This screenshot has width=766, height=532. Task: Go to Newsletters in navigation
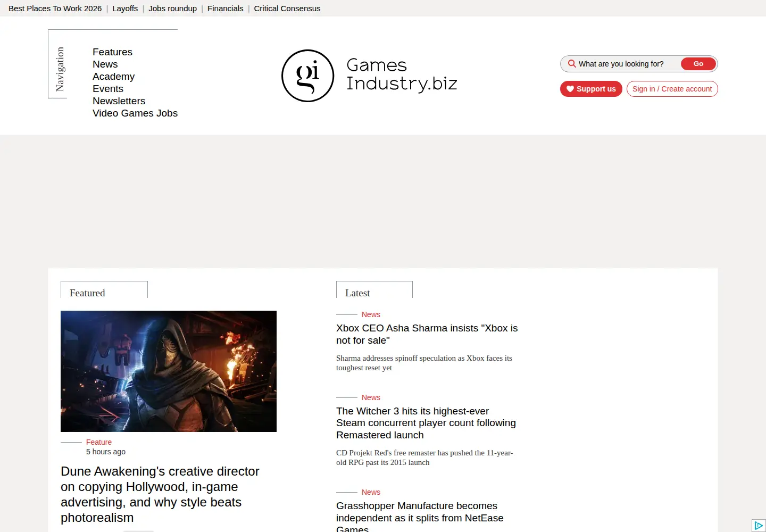pos(119,101)
